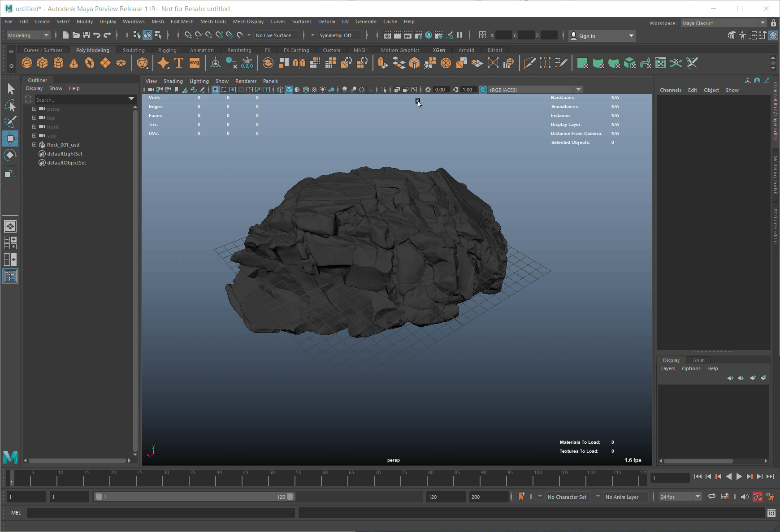Create polygon text with T icon
The width and height of the screenshot is (780, 532).
click(179, 63)
